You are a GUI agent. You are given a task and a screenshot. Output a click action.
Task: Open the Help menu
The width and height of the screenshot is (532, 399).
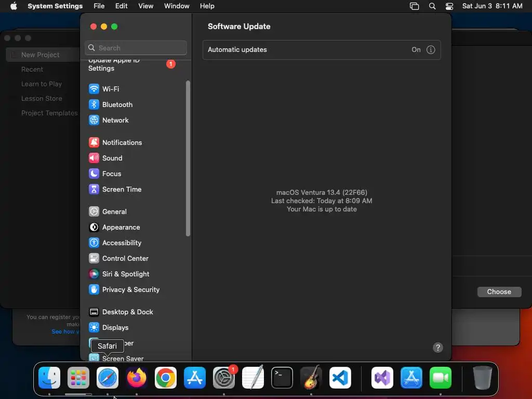[x=207, y=6]
